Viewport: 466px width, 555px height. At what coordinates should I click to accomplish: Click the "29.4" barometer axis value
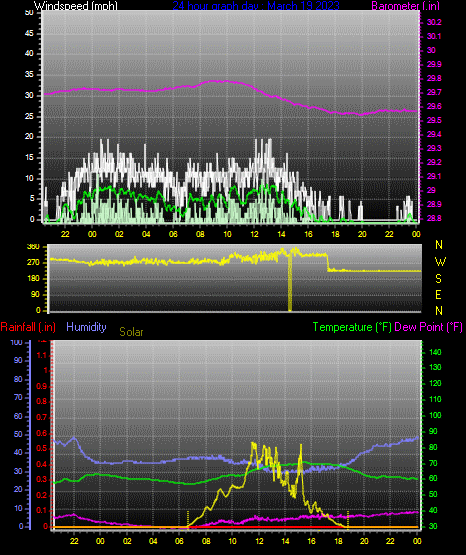(x=434, y=135)
